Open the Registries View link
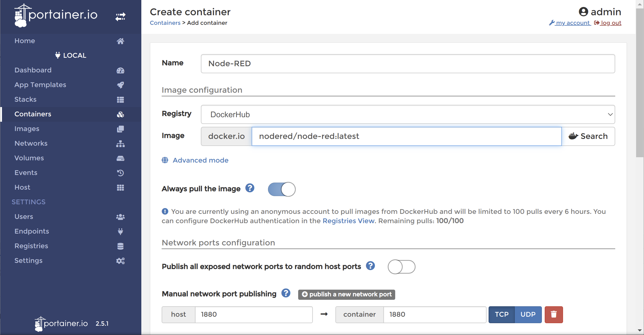Screen dimensions: 644x335 (348, 221)
